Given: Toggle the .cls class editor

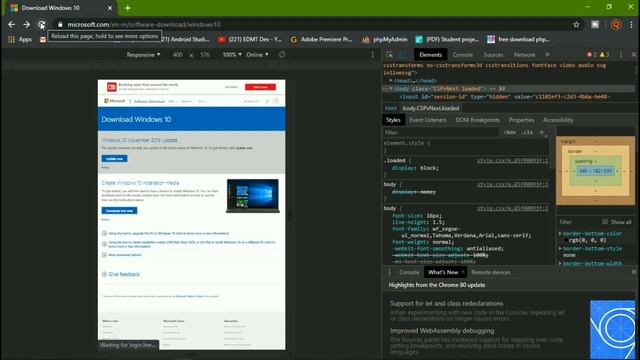Looking at the screenshot, I should click(527, 133).
